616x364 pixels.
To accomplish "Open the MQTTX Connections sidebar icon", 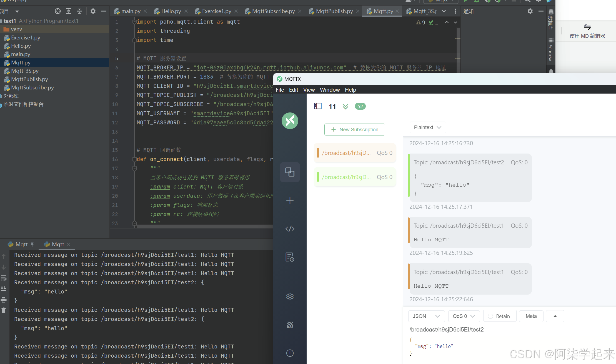I will (290, 172).
